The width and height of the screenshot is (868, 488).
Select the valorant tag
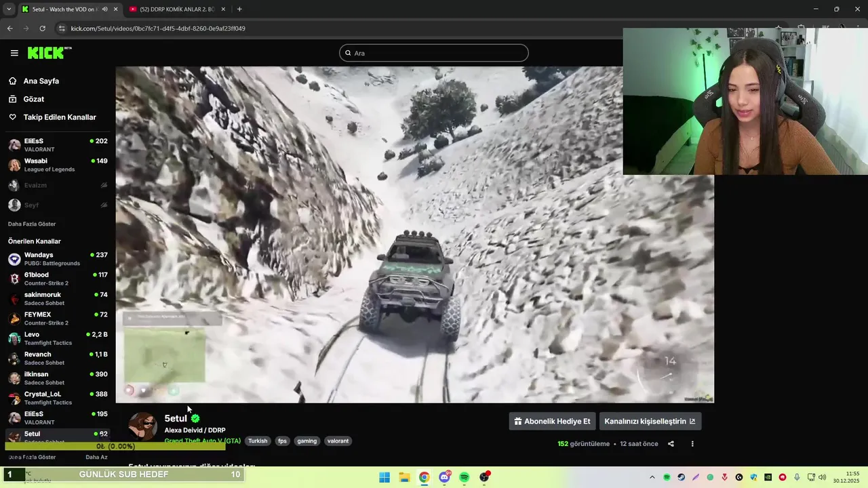click(x=338, y=441)
